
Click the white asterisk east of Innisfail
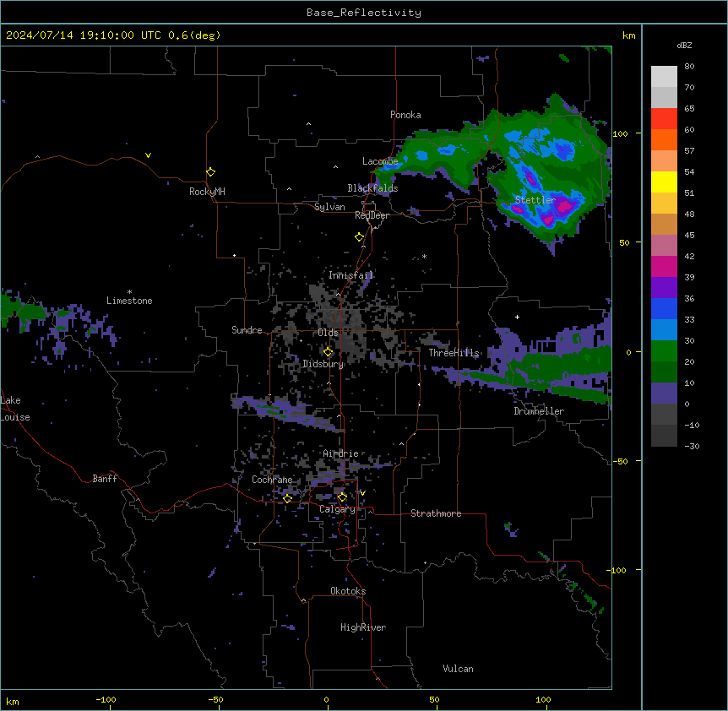click(x=424, y=256)
